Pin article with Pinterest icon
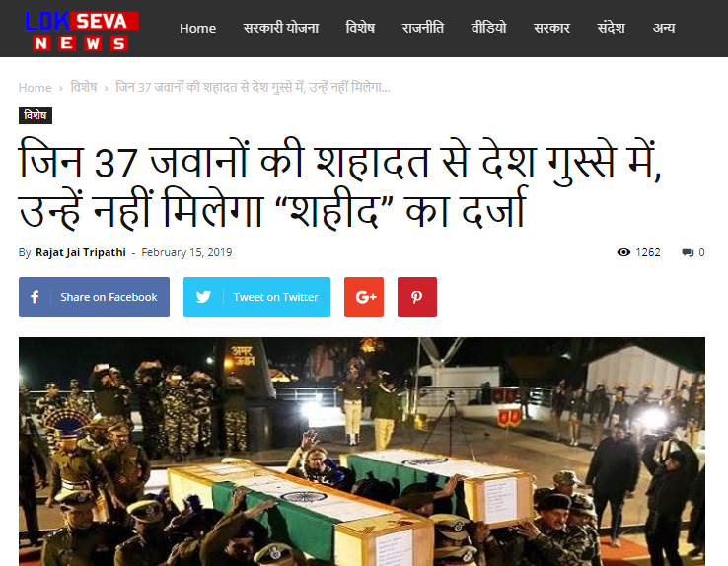 coord(417,297)
